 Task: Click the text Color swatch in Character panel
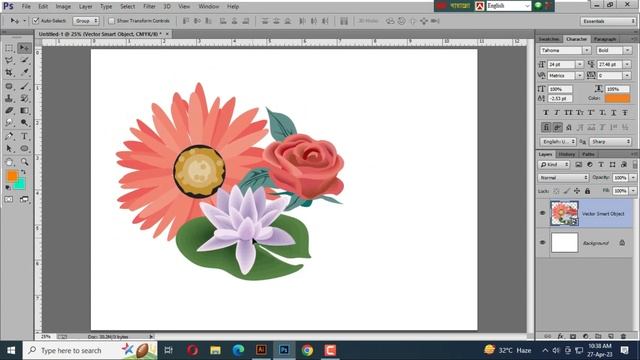click(x=618, y=98)
